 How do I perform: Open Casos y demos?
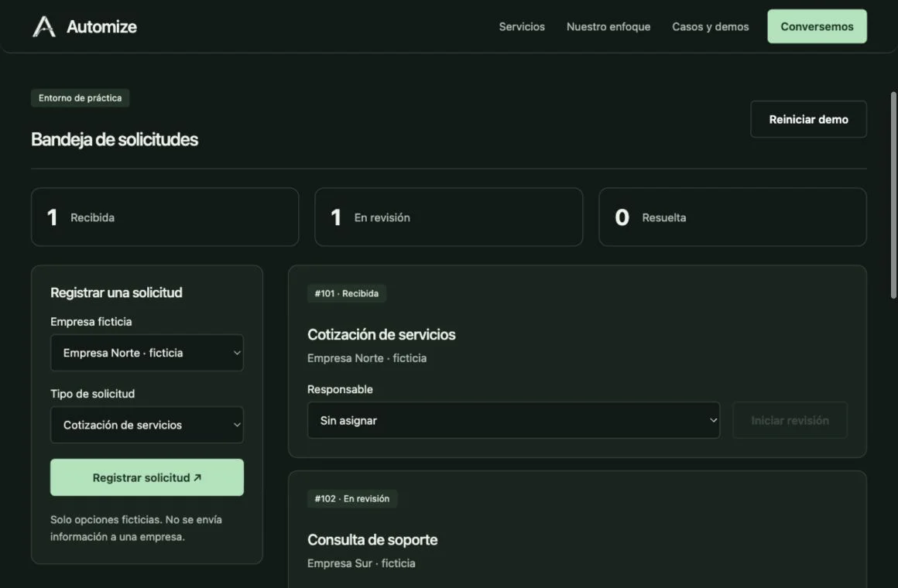(710, 27)
